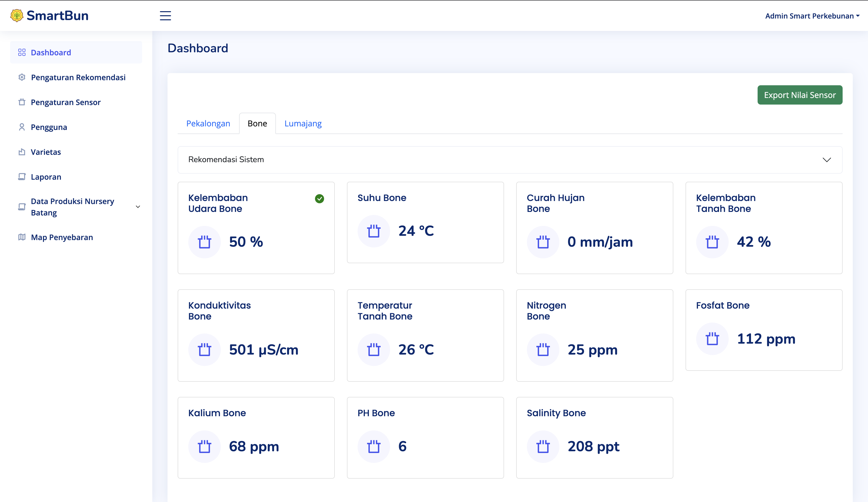Screen dimensions: 868x502
Task: Click the SmartBun brand name link
Action: [x=58, y=15]
